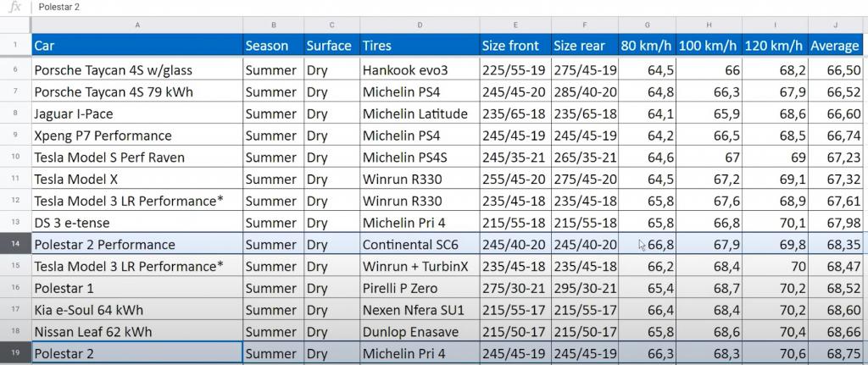The image size is (868, 365).
Task: Click the Nexen Nfera SU1 tires cell
Action: click(x=420, y=310)
